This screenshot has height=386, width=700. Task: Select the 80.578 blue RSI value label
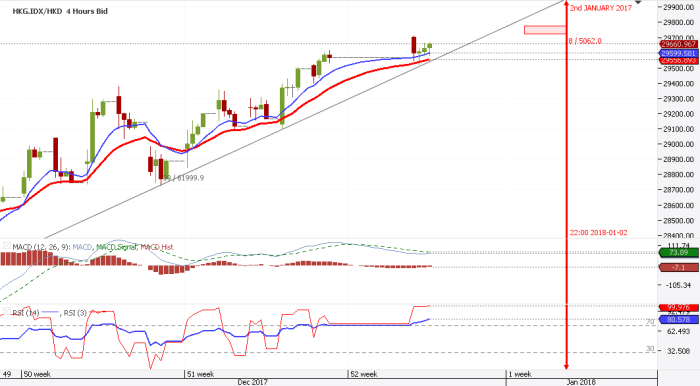(x=679, y=320)
